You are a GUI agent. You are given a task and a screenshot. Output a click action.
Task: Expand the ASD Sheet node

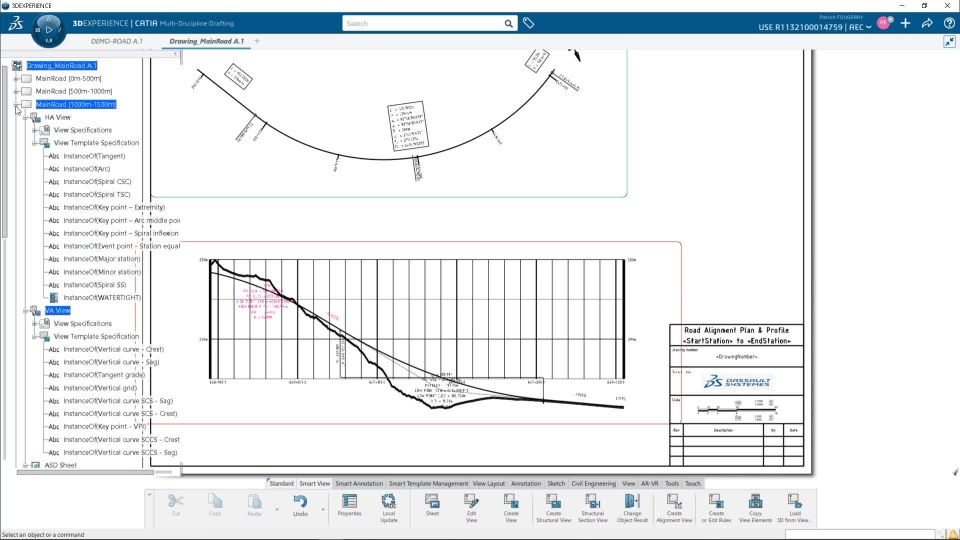tap(26, 465)
